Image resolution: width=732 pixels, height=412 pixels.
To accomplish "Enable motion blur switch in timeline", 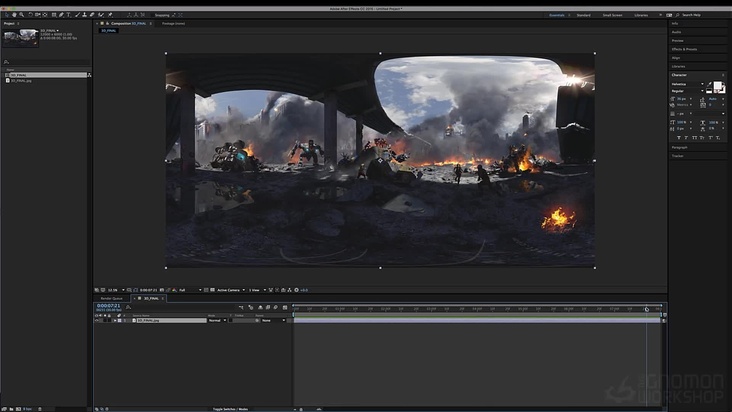I will [275, 307].
